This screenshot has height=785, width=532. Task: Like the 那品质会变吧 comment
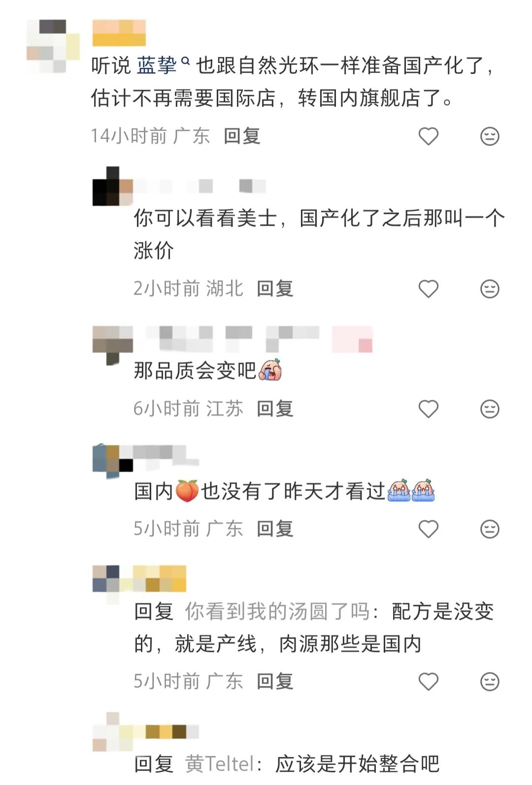[x=428, y=409]
